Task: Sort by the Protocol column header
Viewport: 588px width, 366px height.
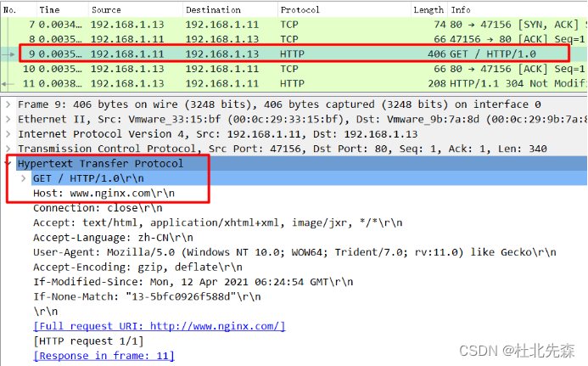Action: (344, 9)
